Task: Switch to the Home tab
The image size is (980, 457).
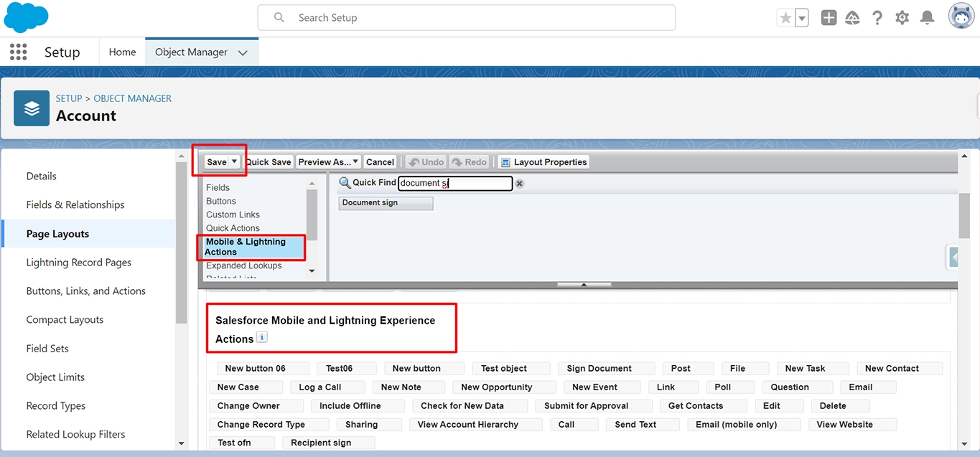Action: [122, 52]
